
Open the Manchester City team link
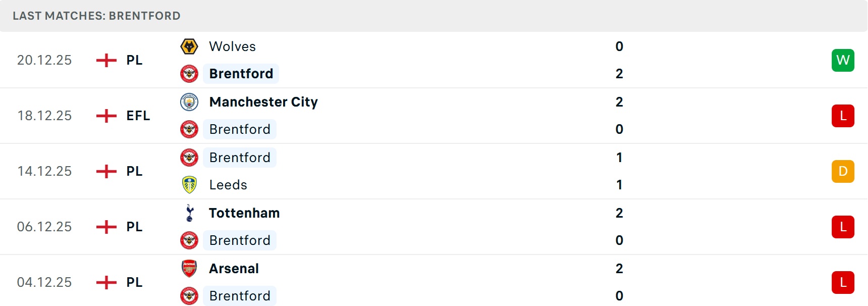(x=263, y=102)
